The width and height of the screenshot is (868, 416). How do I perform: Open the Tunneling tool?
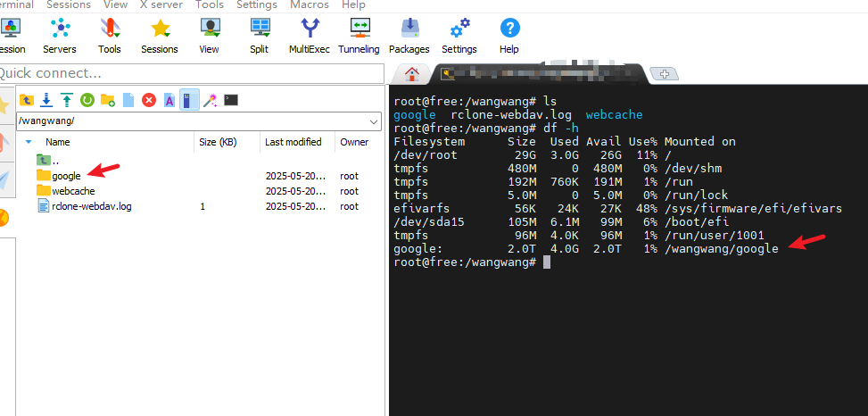pyautogui.click(x=359, y=36)
